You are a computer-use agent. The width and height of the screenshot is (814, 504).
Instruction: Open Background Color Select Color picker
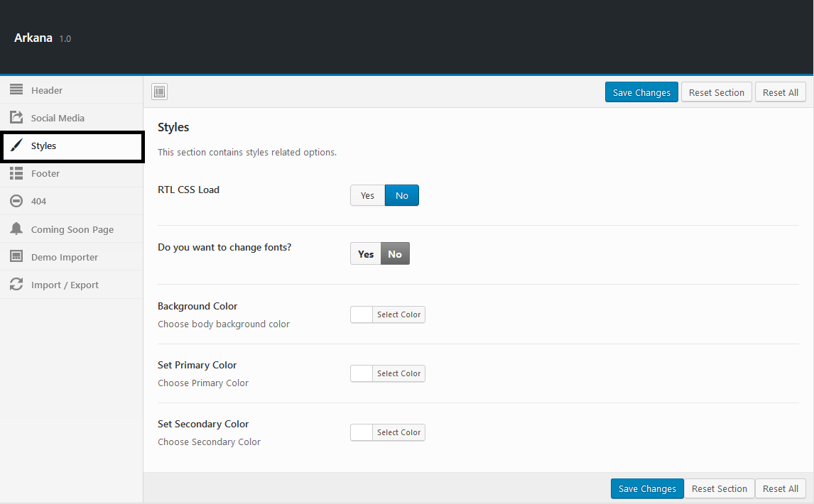(x=398, y=314)
